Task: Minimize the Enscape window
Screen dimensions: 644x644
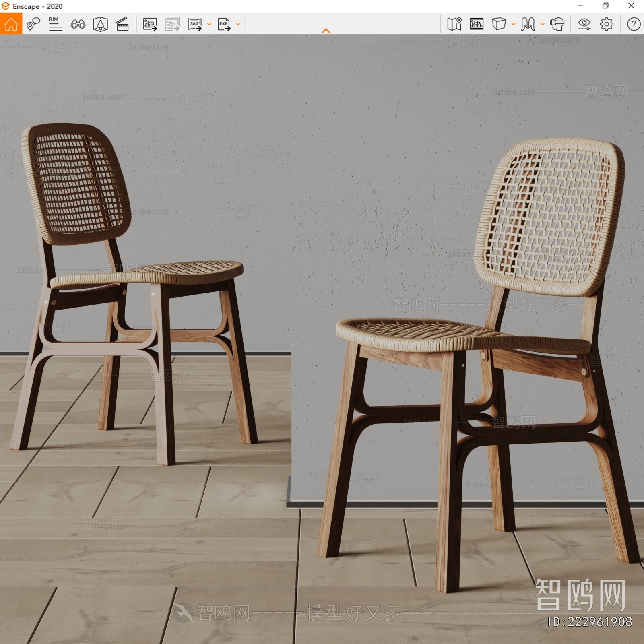Action: tap(580, 6)
